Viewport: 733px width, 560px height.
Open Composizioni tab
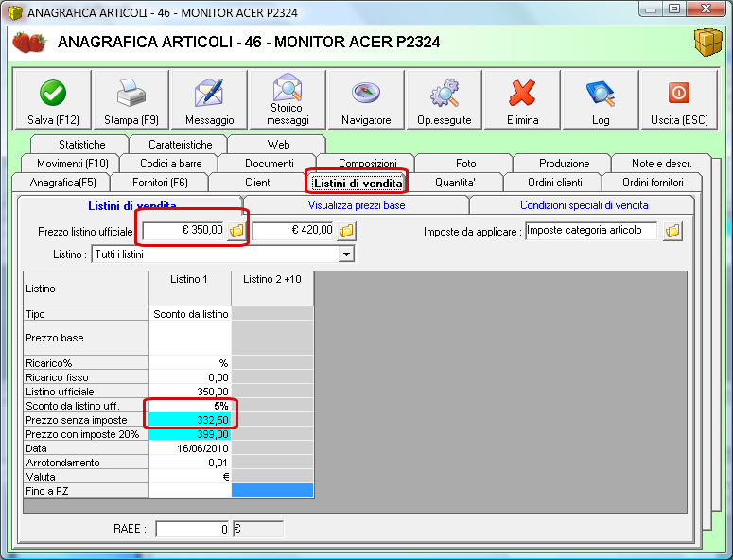pos(367,163)
